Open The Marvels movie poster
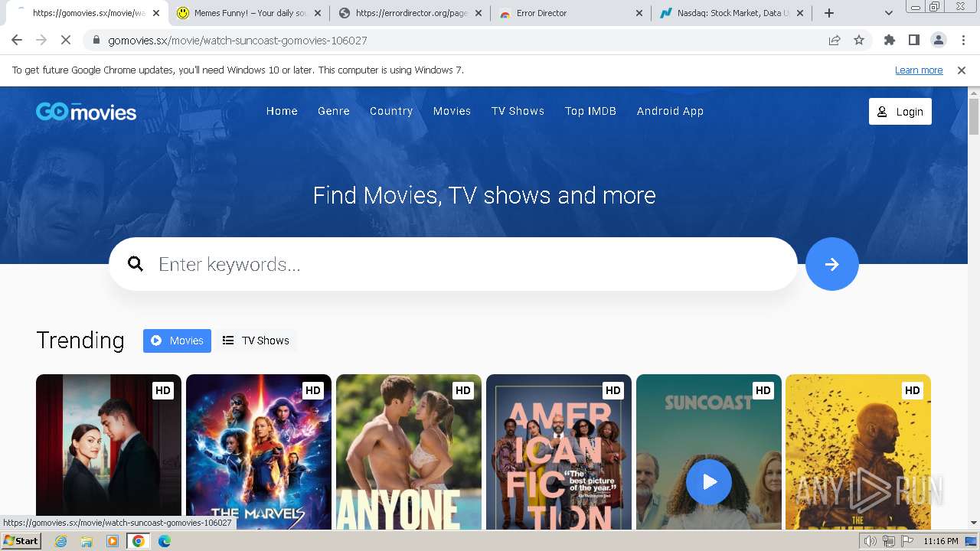 [x=259, y=452]
